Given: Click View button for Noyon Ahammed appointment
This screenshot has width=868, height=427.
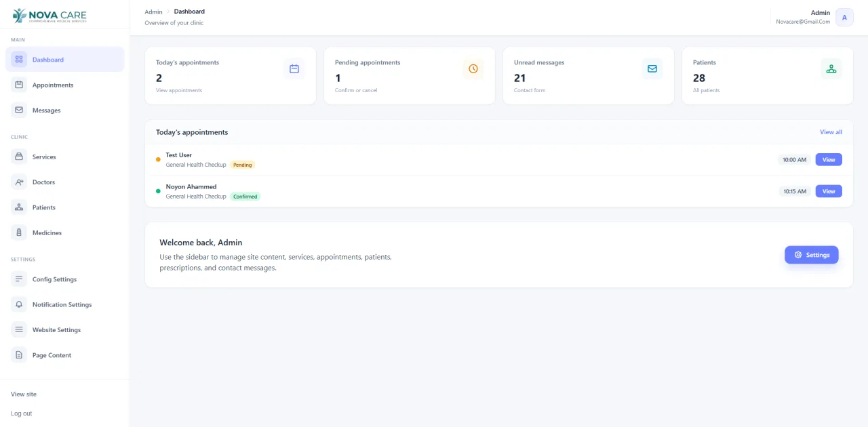Looking at the screenshot, I should coord(829,191).
